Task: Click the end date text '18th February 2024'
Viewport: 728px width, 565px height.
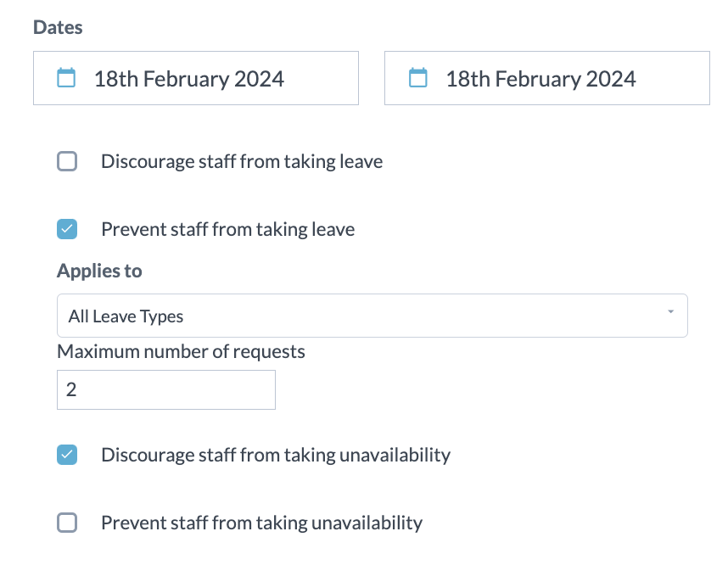Action: click(x=540, y=79)
